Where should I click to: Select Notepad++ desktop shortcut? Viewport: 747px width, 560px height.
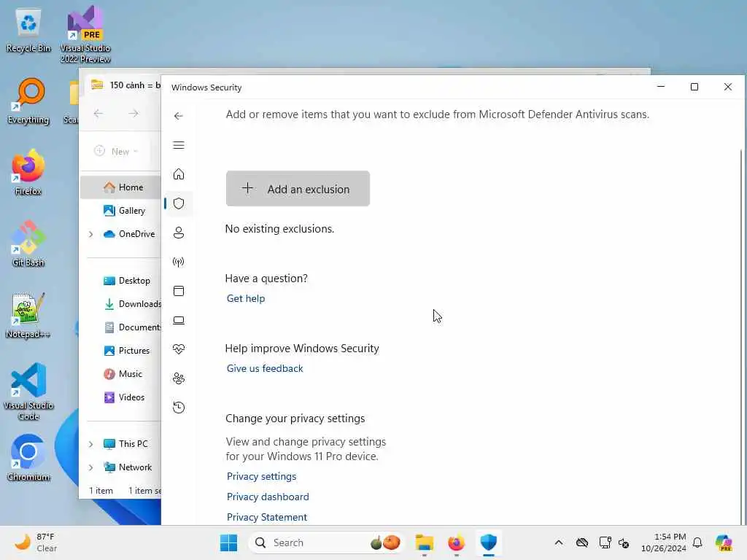tap(28, 316)
